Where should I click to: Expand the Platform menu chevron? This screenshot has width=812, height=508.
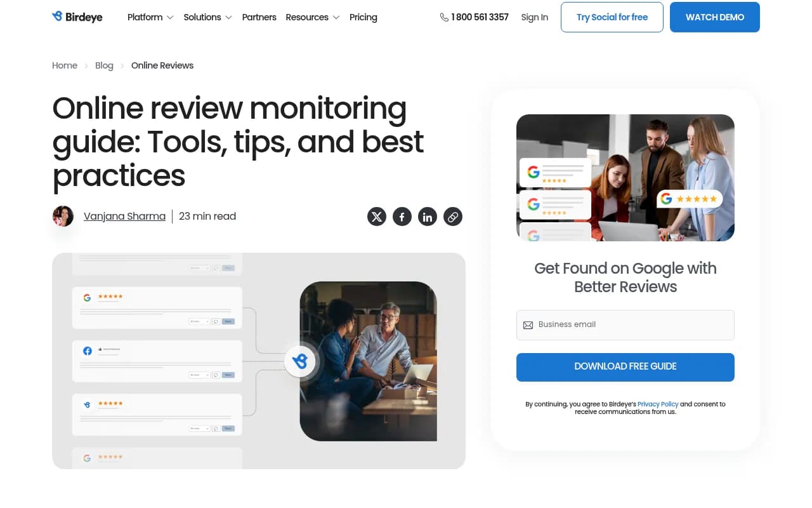(x=170, y=18)
